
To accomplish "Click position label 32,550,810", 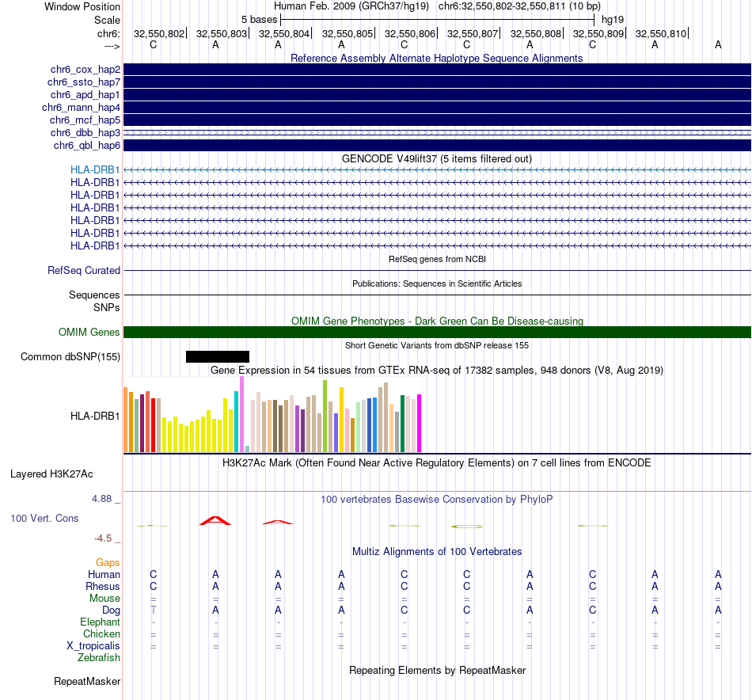I will [x=660, y=33].
